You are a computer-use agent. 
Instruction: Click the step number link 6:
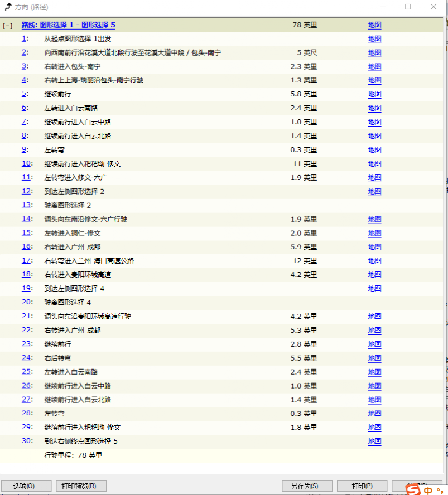tap(24, 108)
